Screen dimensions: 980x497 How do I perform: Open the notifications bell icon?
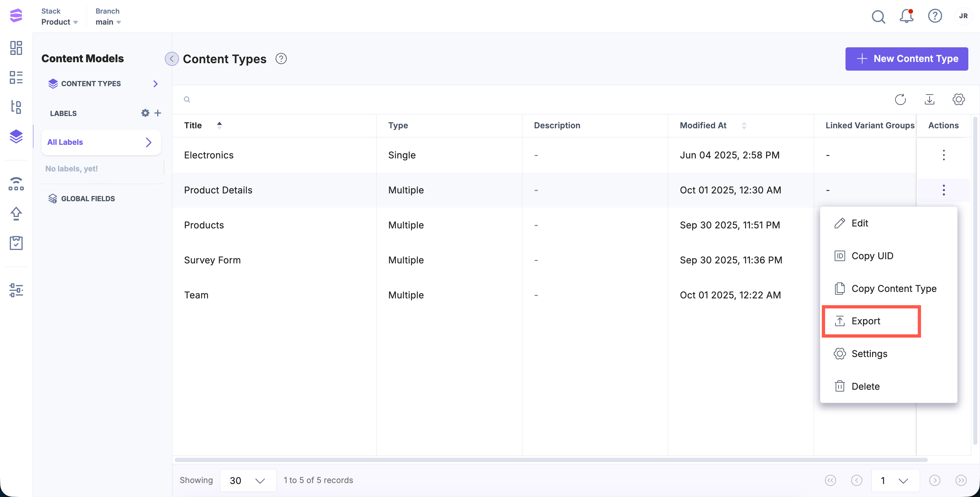[906, 16]
